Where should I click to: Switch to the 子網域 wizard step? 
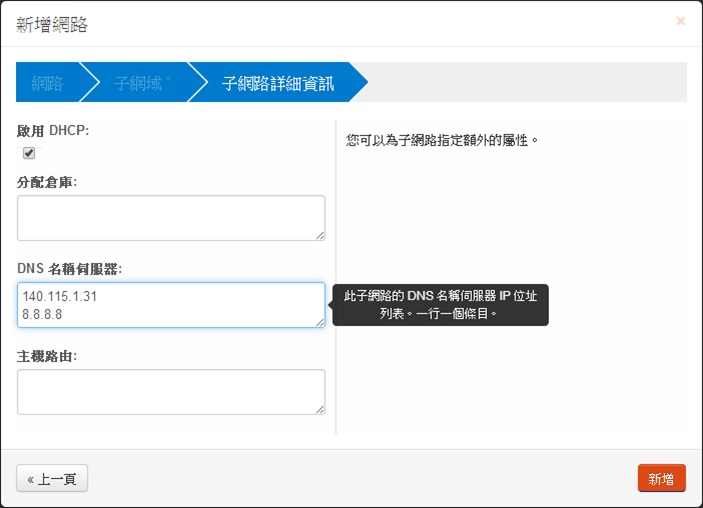137,83
